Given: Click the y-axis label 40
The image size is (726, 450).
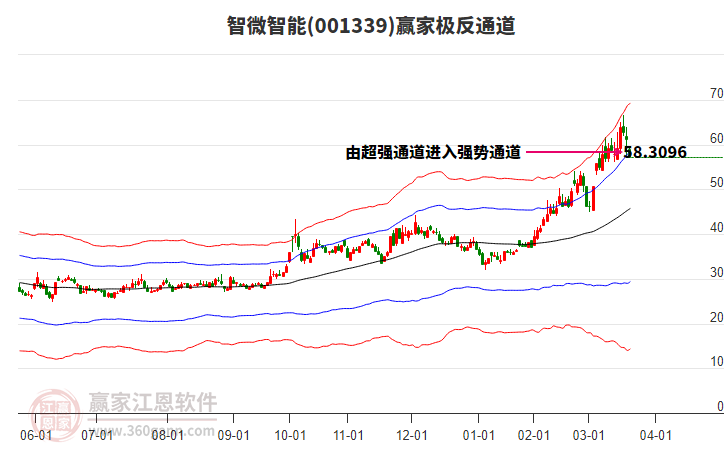Looking at the screenshot, I should [717, 228].
